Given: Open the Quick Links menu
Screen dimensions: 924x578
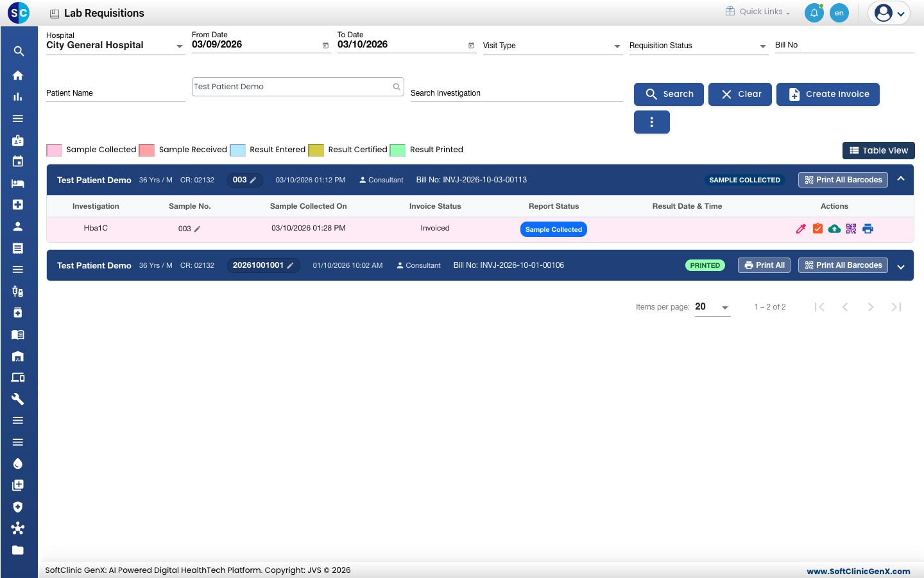Looking at the screenshot, I should pyautogui.click(x=758, y=12).
